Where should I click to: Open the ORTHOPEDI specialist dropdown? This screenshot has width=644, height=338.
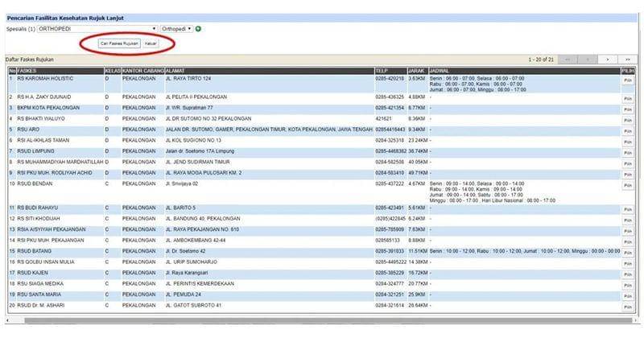pyautogui.click(x=97, y=29)
